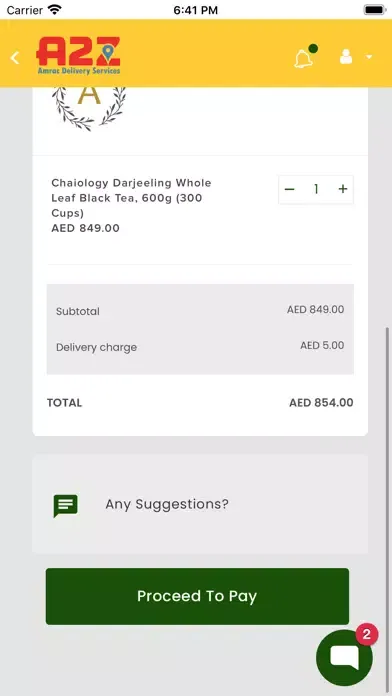Tap the TOTAL amount AED 854.00
The height and width of the screenshot is (696, 392).
pos(321,403)
